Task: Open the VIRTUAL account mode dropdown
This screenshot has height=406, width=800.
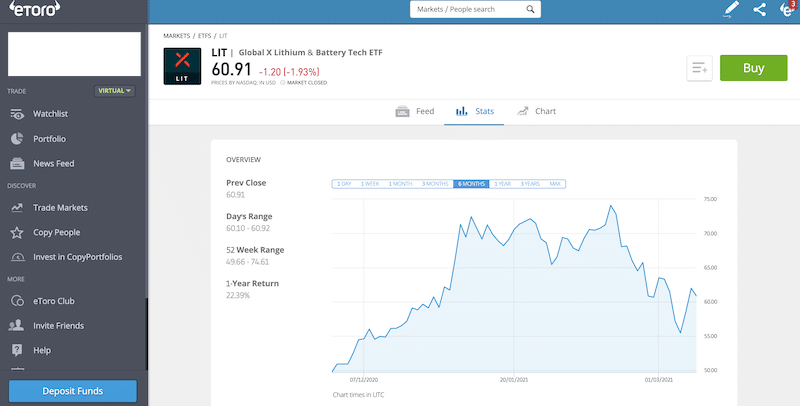Action: (115, 91)
